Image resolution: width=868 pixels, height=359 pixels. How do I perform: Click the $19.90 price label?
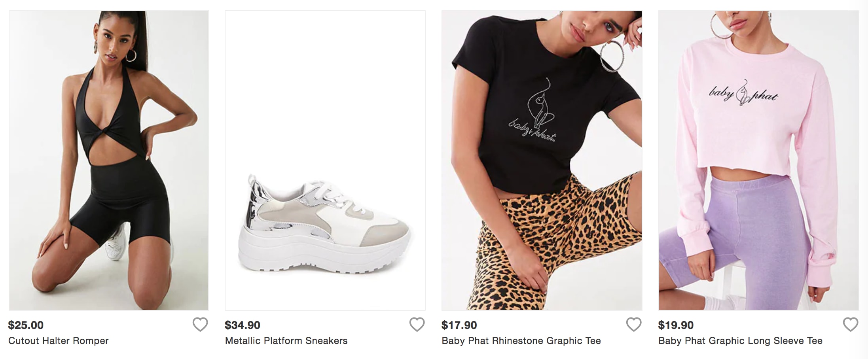click(676, 325)
